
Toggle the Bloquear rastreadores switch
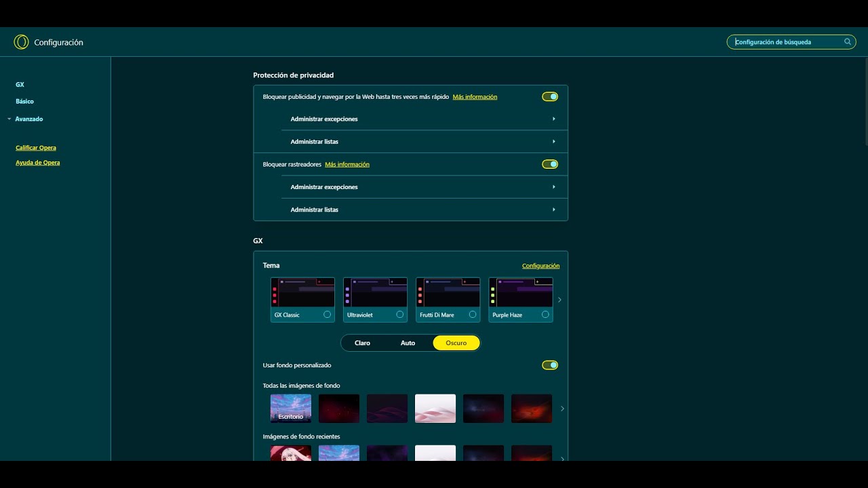coord(550,164)
